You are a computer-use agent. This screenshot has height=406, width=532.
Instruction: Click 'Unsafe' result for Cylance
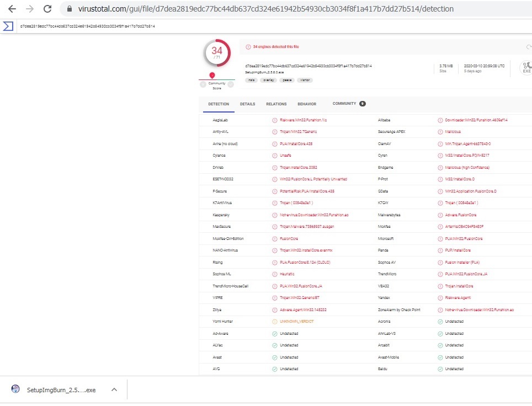point(285,156)
